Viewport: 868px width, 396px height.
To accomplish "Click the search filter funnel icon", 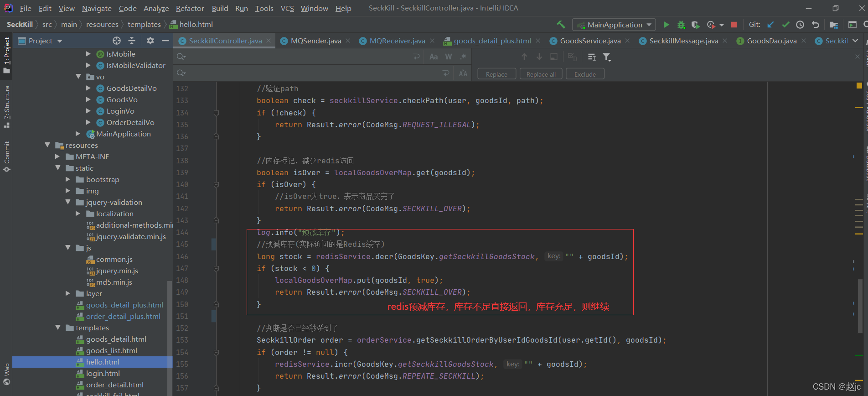I will pos(607,57).
